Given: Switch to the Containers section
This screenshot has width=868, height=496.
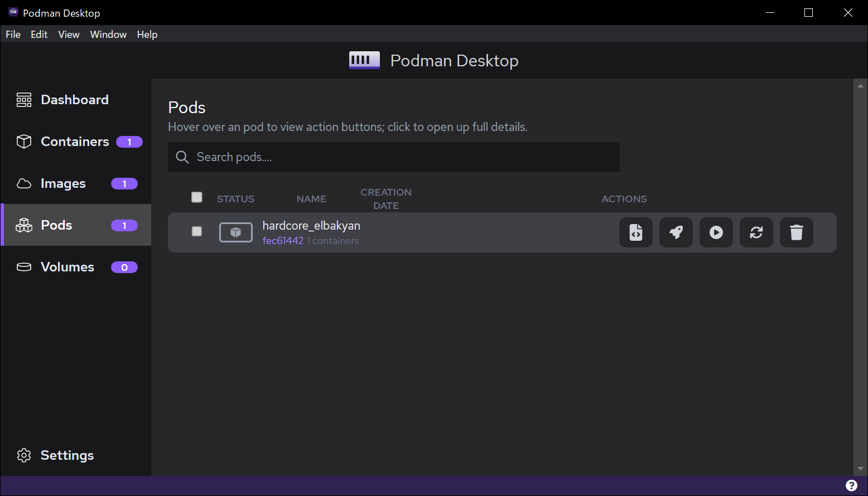Looking at the screenshot, I should click(75, 142).
